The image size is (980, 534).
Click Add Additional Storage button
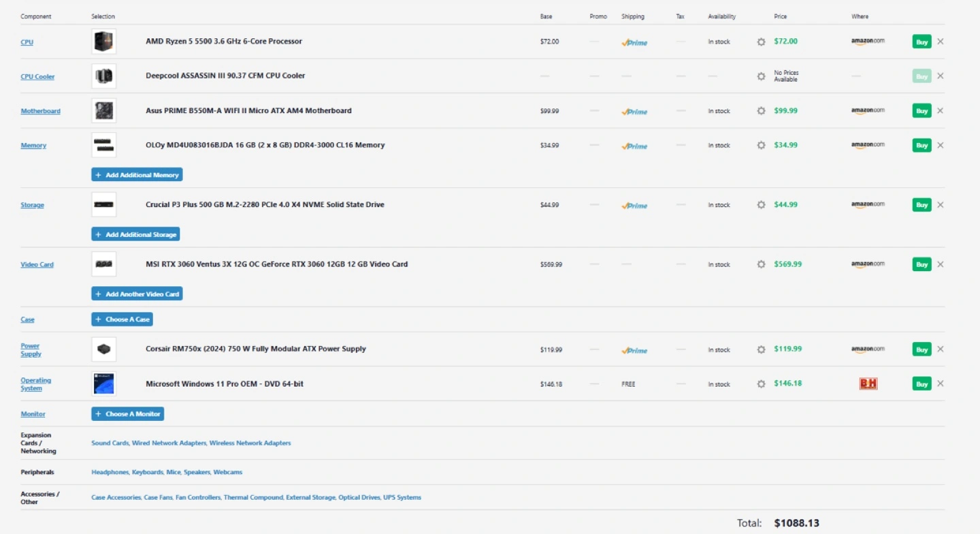pyautogui.click(x=135, y=234)
